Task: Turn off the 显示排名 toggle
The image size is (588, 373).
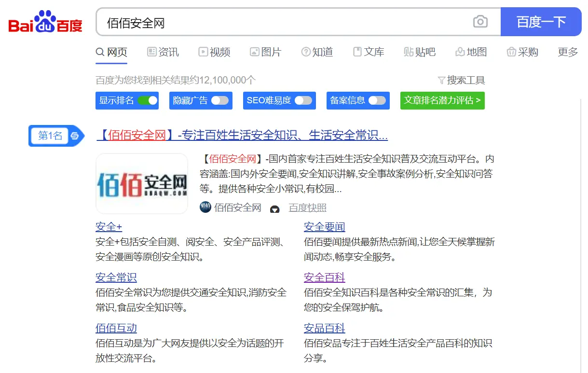Action: point(148,100)
